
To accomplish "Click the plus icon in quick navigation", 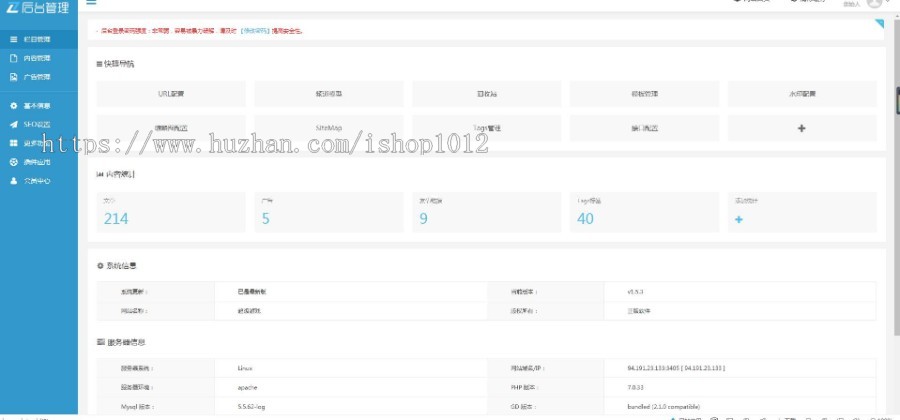I will 802,128.
